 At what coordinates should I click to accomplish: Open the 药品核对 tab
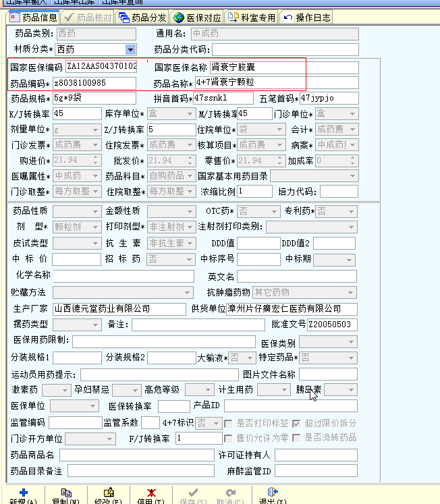(x=88, y=18)
